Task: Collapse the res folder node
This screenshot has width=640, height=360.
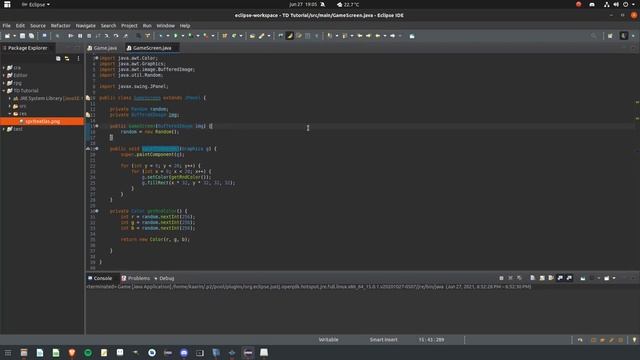Action: coord(10,114)
